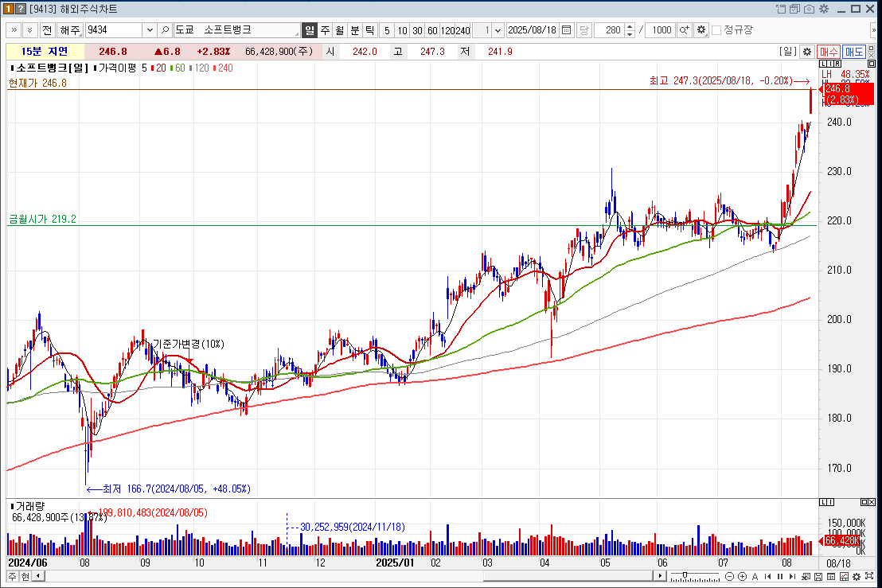This screenshot has width=882, height=588.
Task: Click the red 매수 buy button
Action: click(829, 52)
